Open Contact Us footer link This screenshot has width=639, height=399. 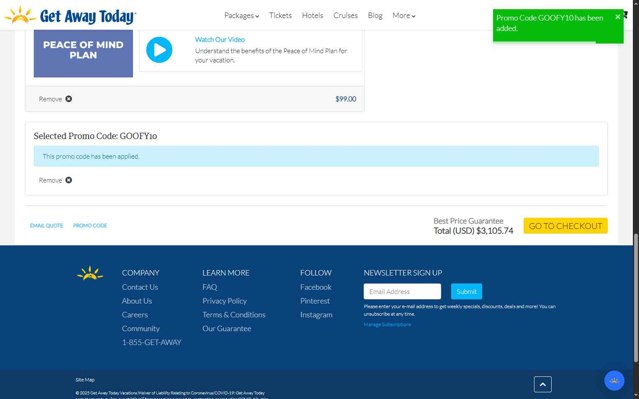coord(140,287)
